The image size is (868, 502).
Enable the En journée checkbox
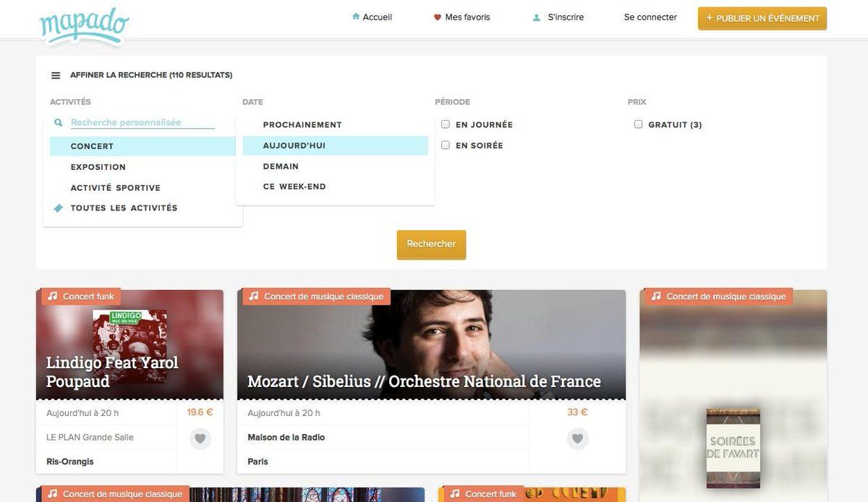[446, 124]
